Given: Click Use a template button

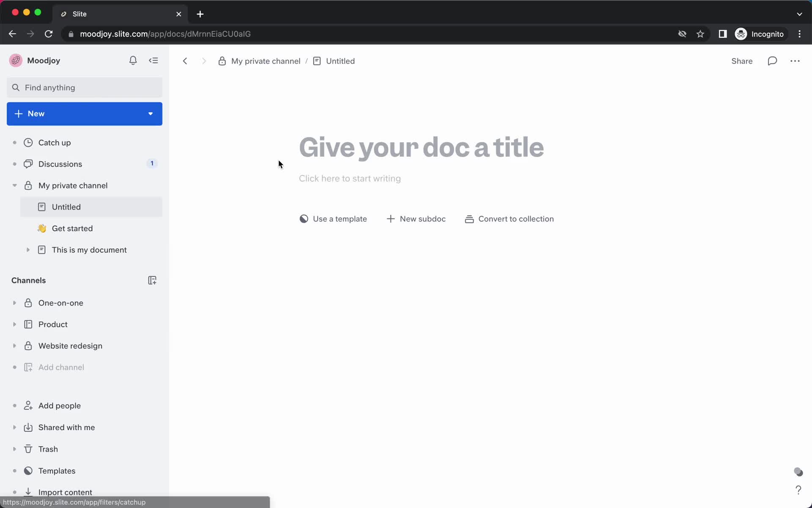Looking at the screenshot, I should (x=334, y=218).
